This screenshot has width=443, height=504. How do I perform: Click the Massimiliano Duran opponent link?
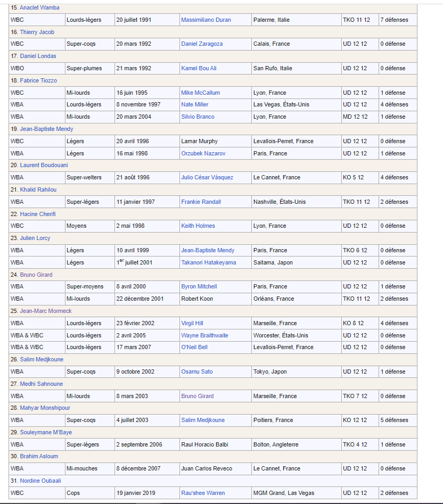206,20
